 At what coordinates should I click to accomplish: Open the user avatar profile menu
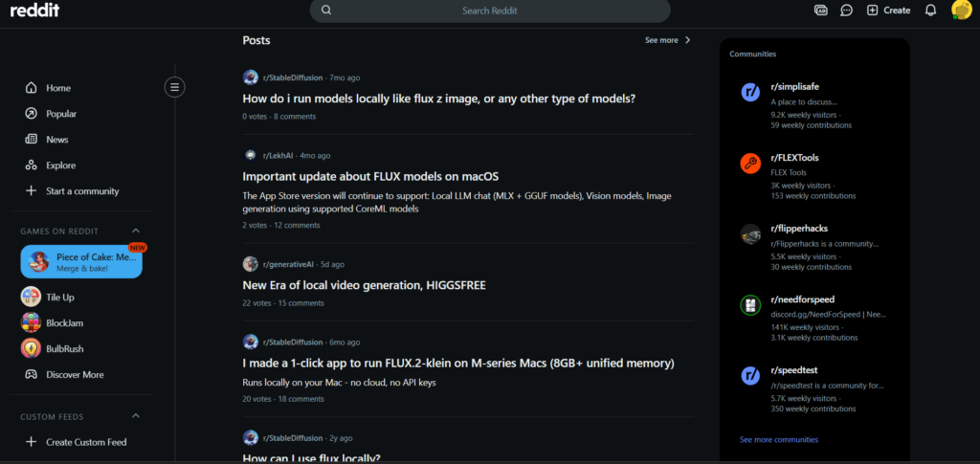click(961, 10)
